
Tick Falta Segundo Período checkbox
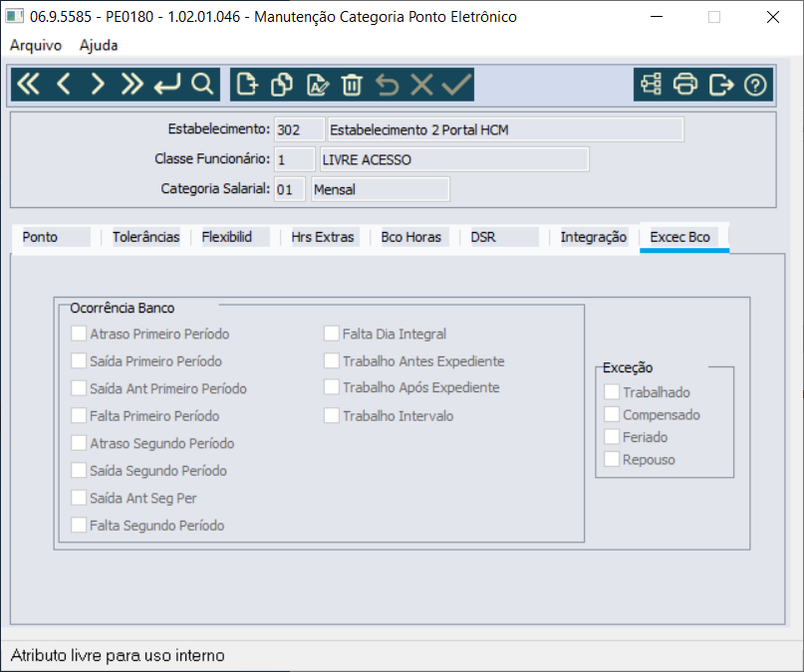(79, 525)
